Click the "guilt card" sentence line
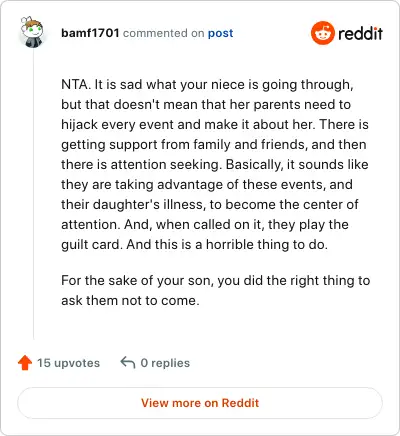400x436 pixels. tap(194, 244)
